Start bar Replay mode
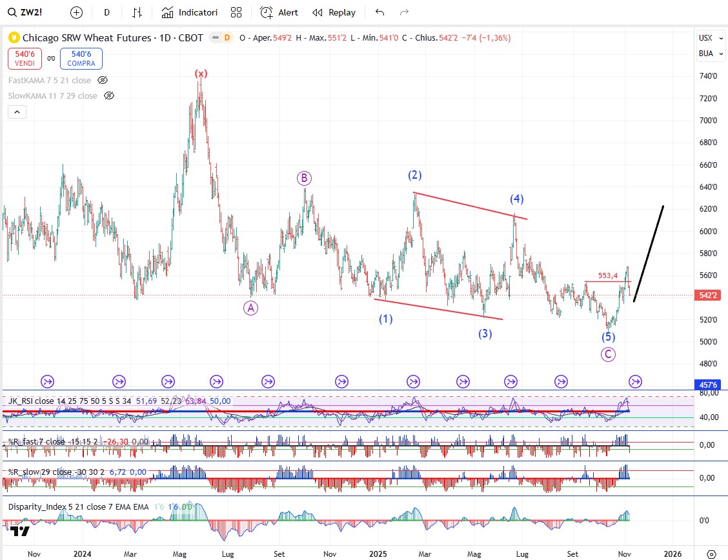 [x=334, y=12]
